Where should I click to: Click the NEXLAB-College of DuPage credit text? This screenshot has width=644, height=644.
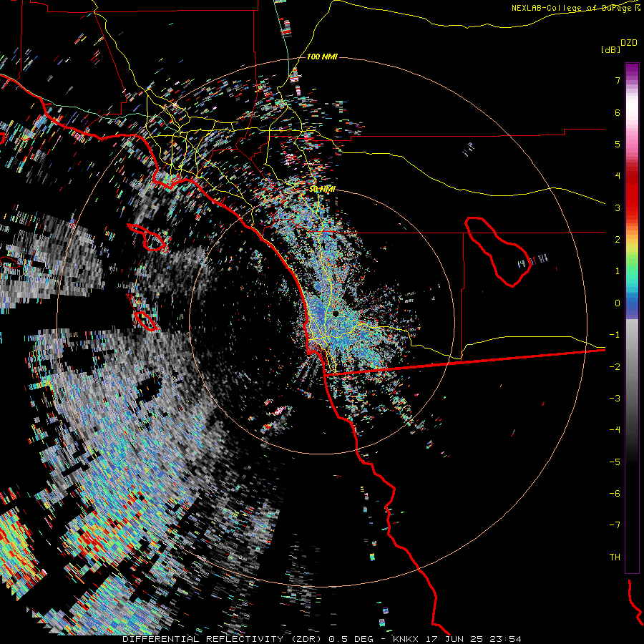[575, 8]
